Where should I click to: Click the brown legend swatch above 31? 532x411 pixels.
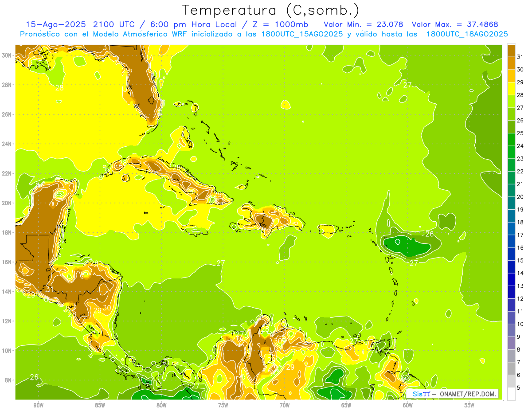point(511,51)
